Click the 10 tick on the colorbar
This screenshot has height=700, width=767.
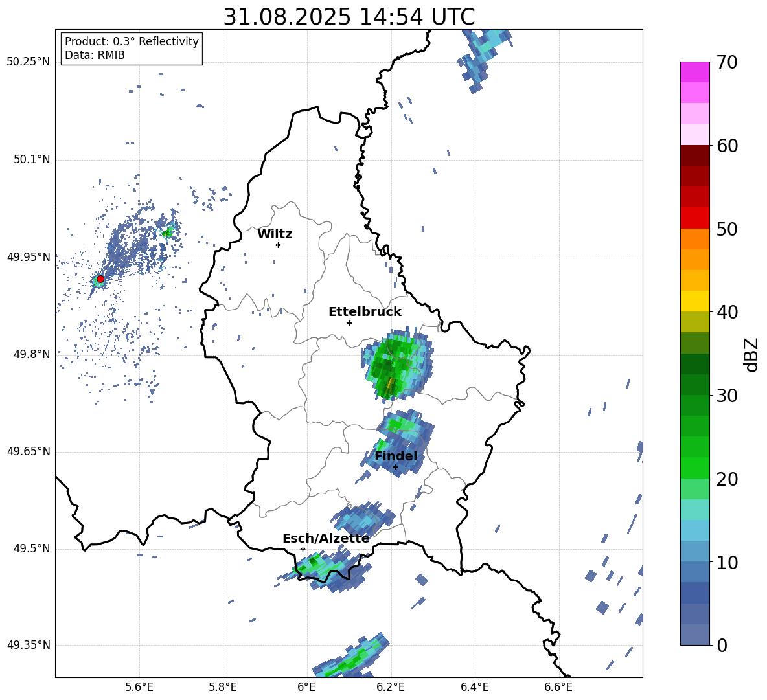(x=726, y=562)
